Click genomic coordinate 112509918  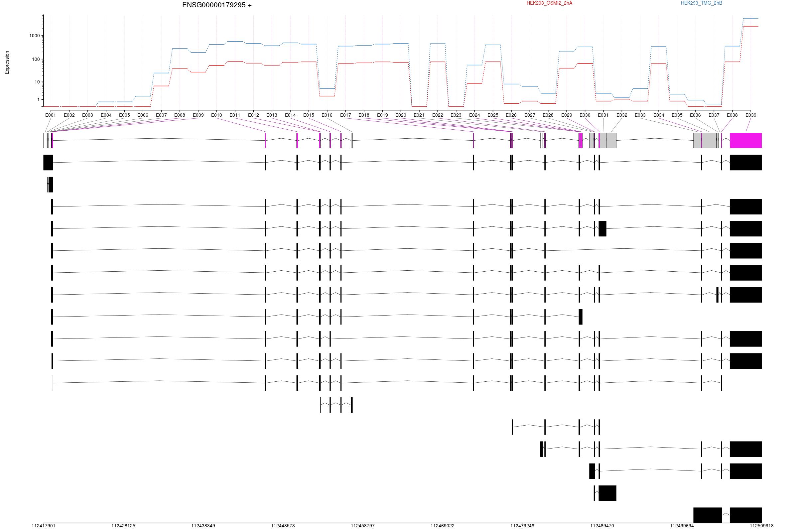(x=762, y=526)
